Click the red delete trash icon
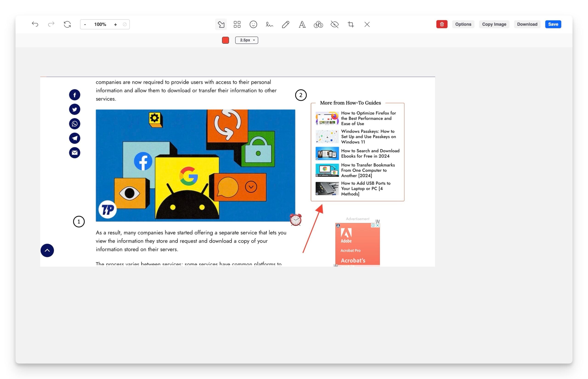588x379 pixels. point(441,24)
